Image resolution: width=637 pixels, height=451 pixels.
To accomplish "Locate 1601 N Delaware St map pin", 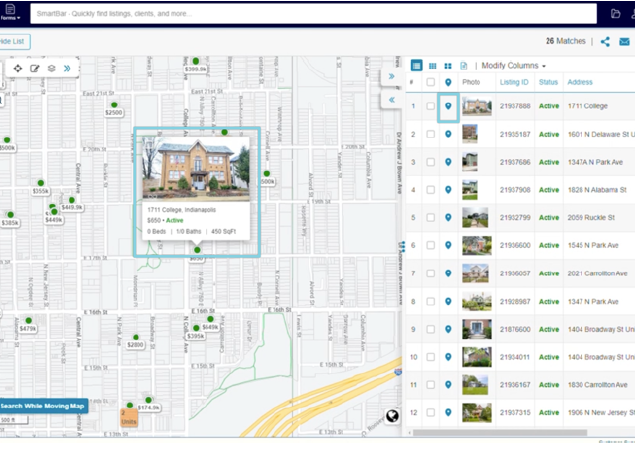I will 448,134.
